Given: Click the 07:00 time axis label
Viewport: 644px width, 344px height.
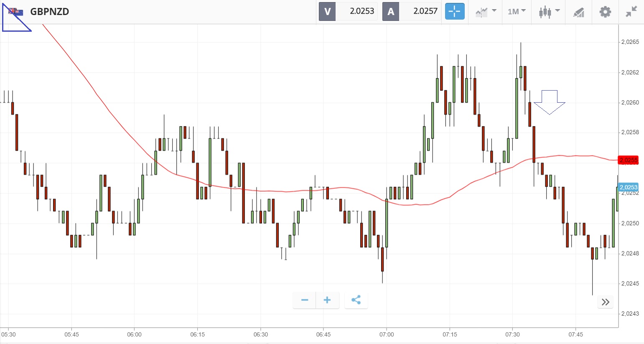Looking at the screenshot, I should (387, 334).
